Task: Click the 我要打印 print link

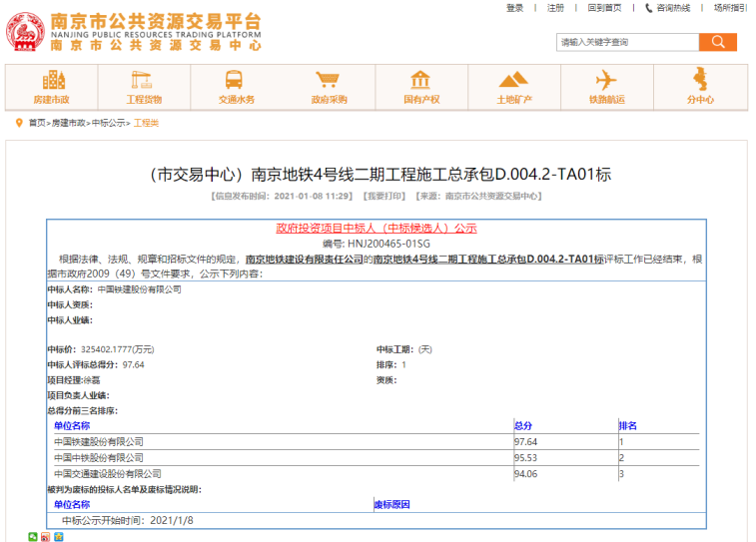Action: tap(384, 197)
